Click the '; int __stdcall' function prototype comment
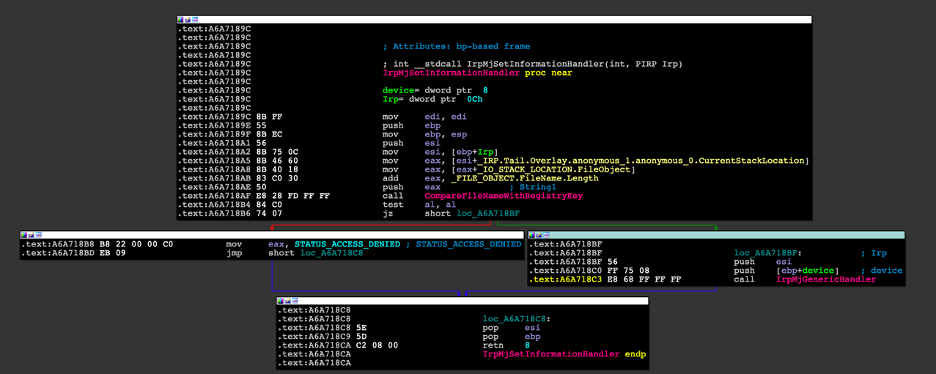This screenshot has width=936, height=374. [532, 64]
